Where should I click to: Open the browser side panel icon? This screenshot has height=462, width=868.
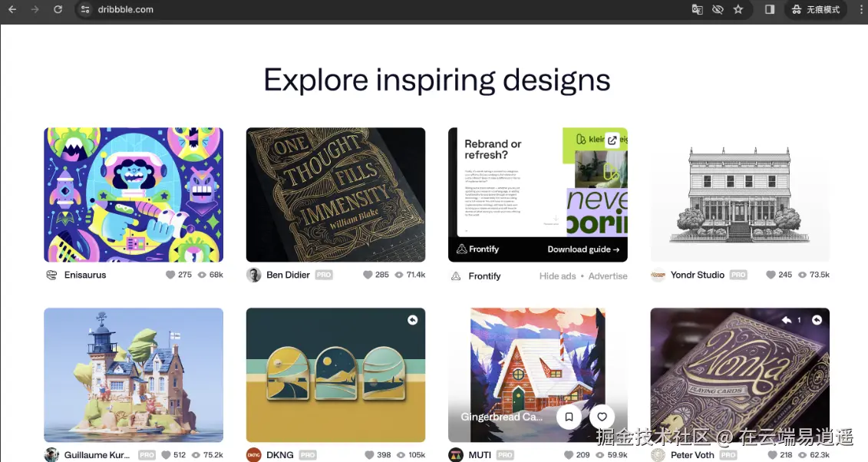(x=770, y=9)
